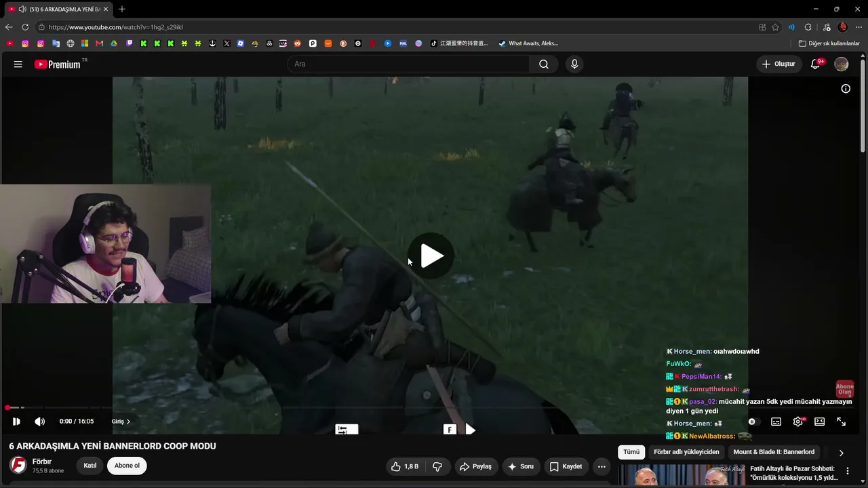
Task: Join the channel with Katıl
Action: (x=90, y=466)
